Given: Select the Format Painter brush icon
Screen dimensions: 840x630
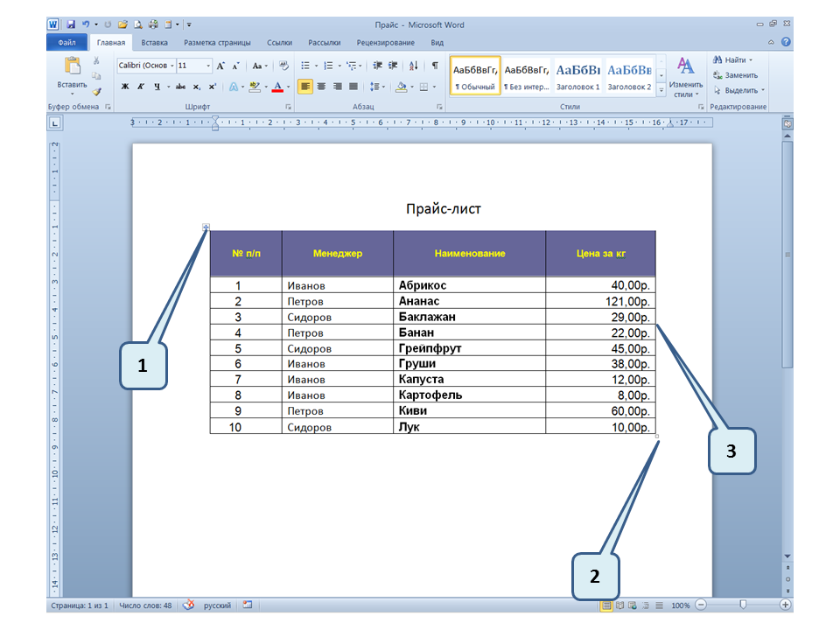Looking at the screenshot, I should 97,91.
